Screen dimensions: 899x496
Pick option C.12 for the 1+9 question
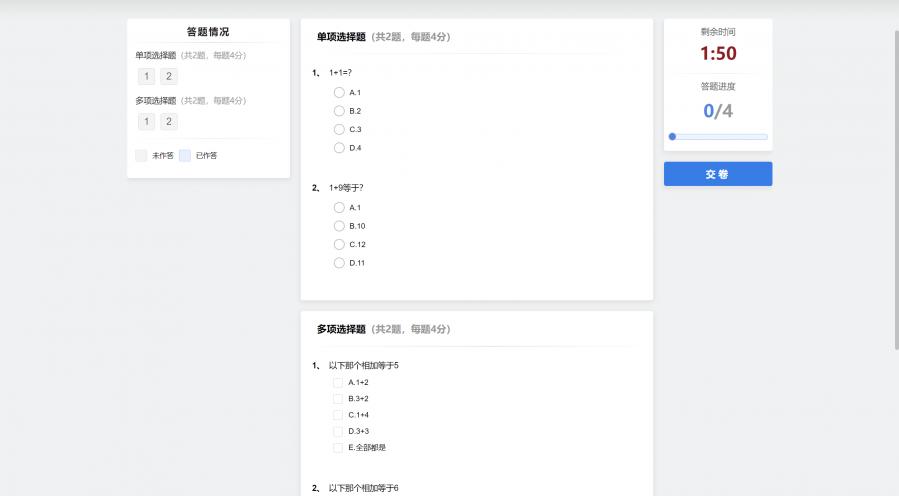pos(339,244)
